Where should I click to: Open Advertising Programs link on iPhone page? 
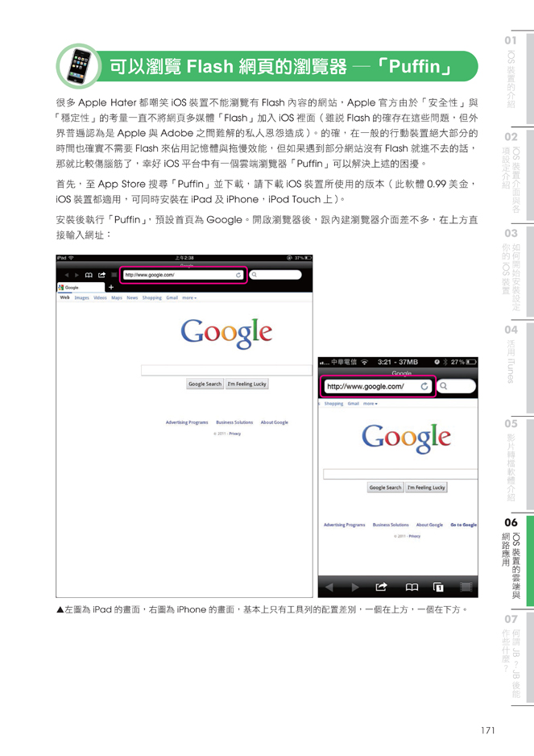point(344,525)
